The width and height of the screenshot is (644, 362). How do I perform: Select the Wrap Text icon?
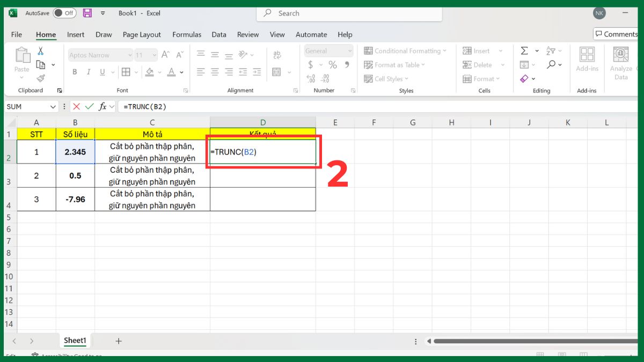tap(277, 55)
